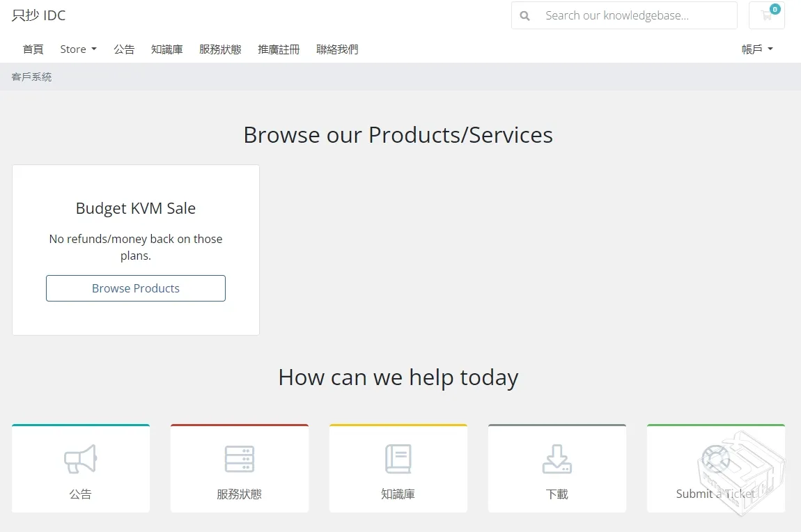Click the Budget KVM Sale card title
Viewport: 801px width, 532px height.
click(135, 208)
